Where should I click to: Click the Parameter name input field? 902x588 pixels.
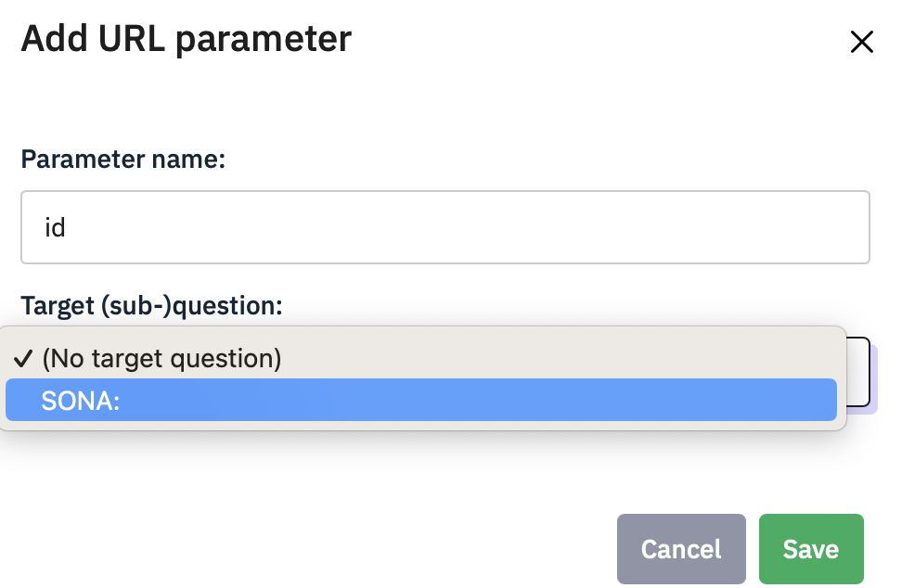tap(445, 227)
